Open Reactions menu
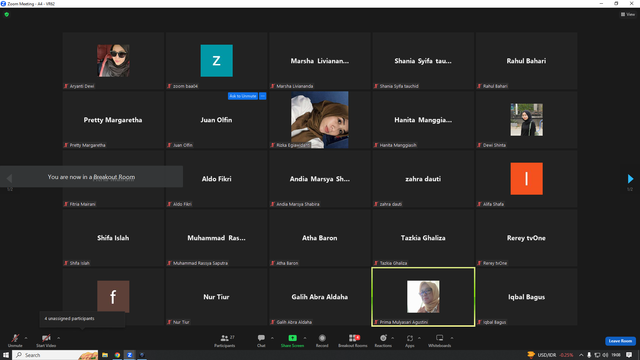 [383, 340]
